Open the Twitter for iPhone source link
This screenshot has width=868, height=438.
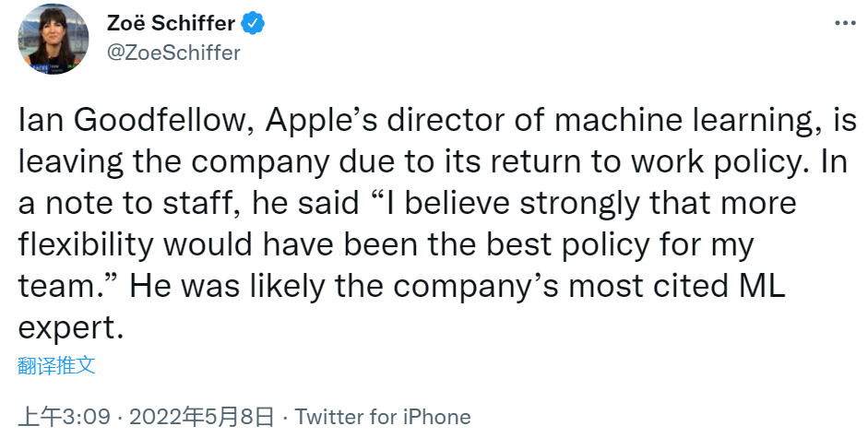tap(383, 417)
